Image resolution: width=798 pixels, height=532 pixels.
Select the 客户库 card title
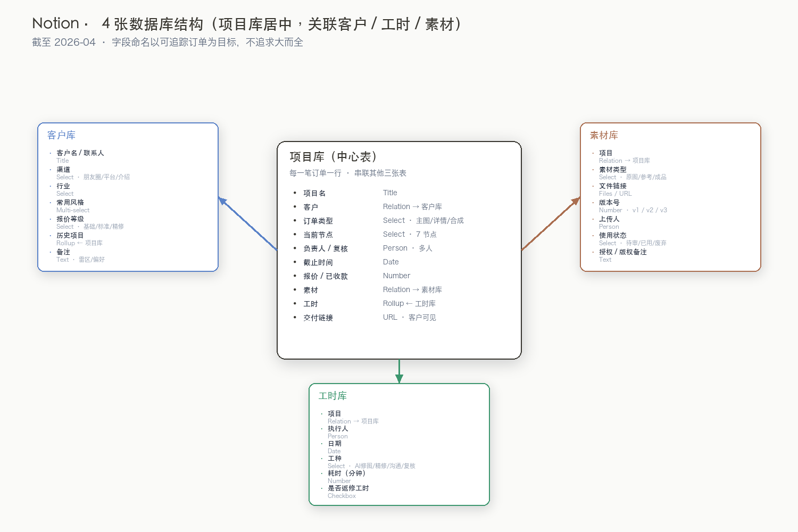tap(60, 135)
